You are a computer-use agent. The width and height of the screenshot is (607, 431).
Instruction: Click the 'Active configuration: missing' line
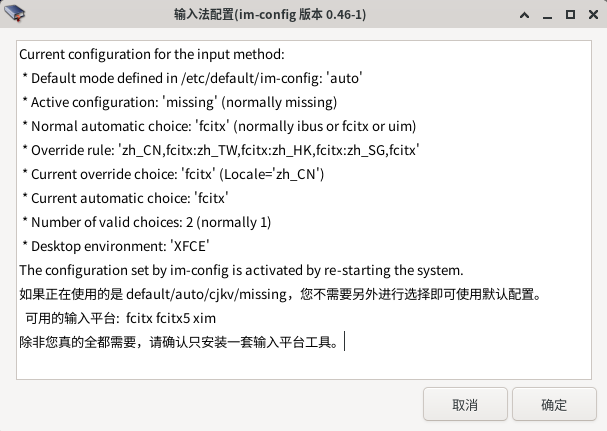pyautogui.click(x=180, y=102)
